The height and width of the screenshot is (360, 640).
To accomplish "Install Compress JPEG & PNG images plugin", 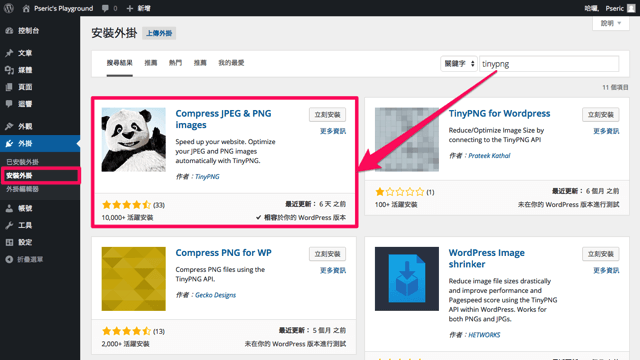I will [327, 115].
